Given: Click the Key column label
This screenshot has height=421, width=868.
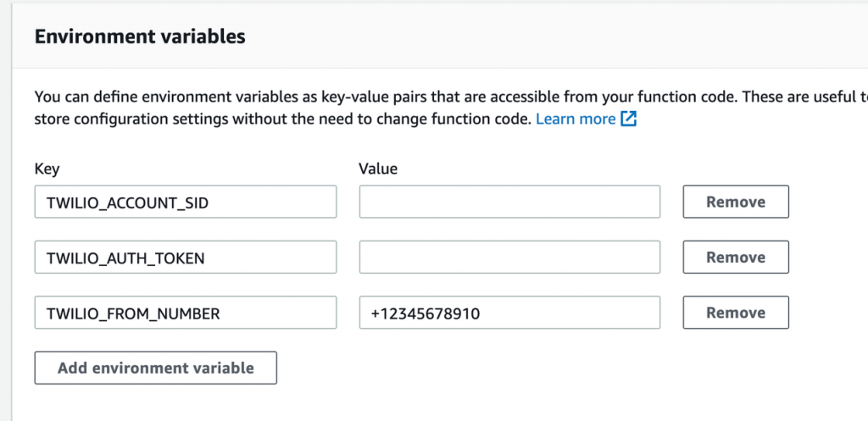Looking at the screenshot, I should pos(47,168).
